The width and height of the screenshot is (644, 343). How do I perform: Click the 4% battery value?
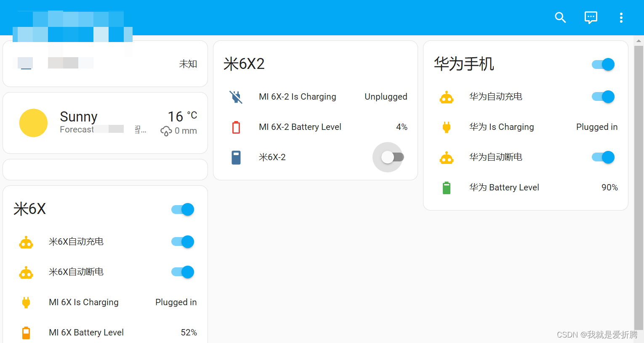point(402,127)
